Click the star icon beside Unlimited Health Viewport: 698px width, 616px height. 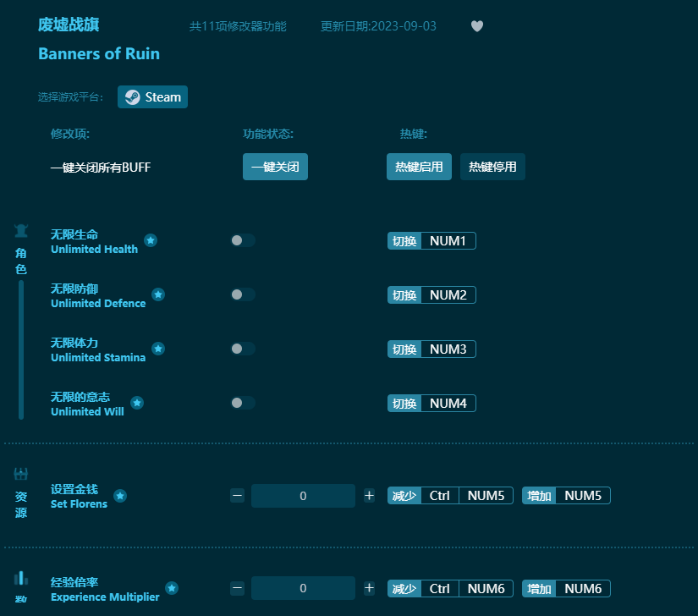pyautogui.click(x=151, y=240)
